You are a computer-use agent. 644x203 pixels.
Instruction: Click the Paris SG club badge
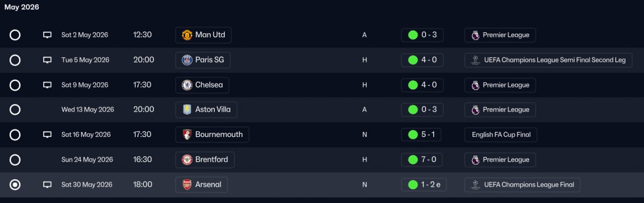187,60
